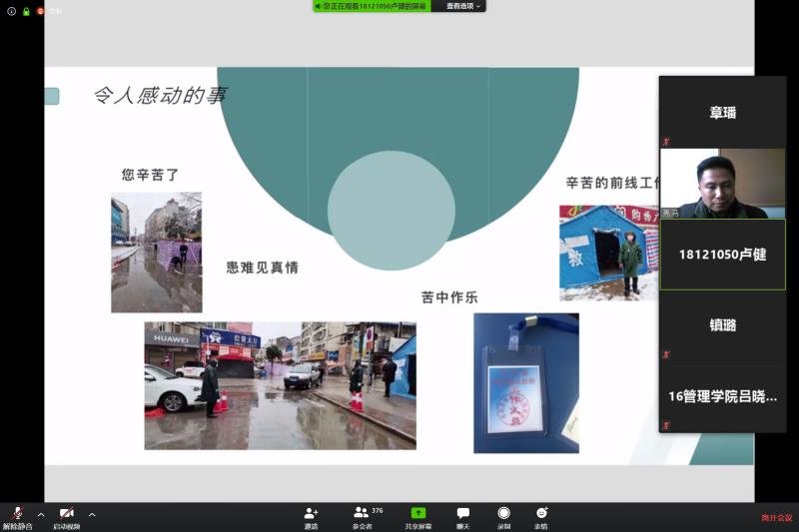Expand video options arrow beside camera

click(92, 515)
